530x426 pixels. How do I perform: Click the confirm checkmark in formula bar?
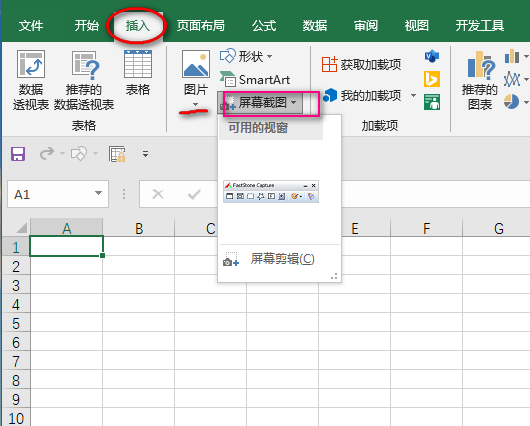(x=194, y=194)
